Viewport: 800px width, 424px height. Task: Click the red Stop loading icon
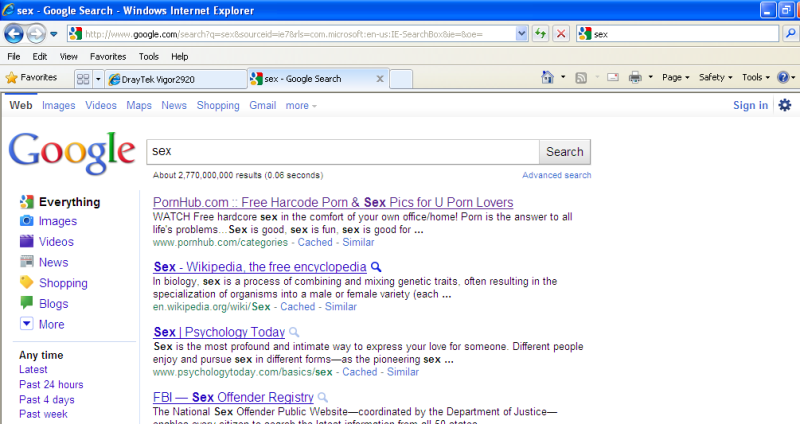point(561,34)
